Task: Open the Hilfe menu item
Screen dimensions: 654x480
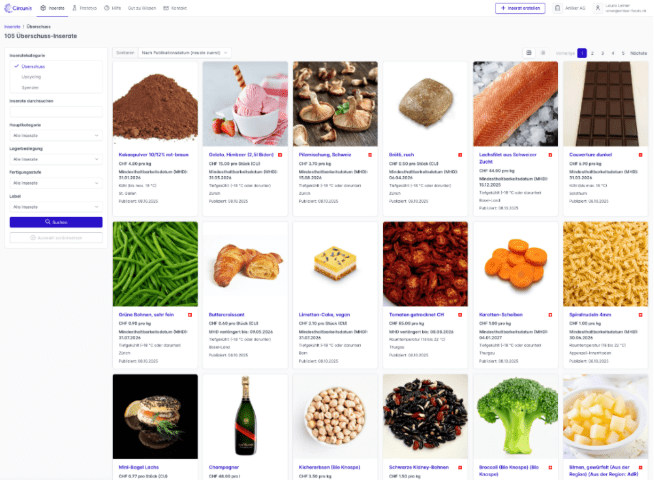Action: click(x=113, y=8)
